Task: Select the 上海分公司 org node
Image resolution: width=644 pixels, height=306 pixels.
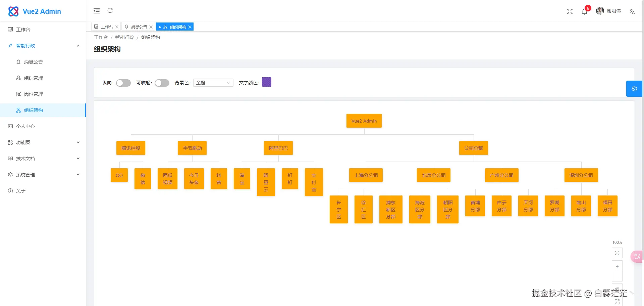Action: point(366,175)
